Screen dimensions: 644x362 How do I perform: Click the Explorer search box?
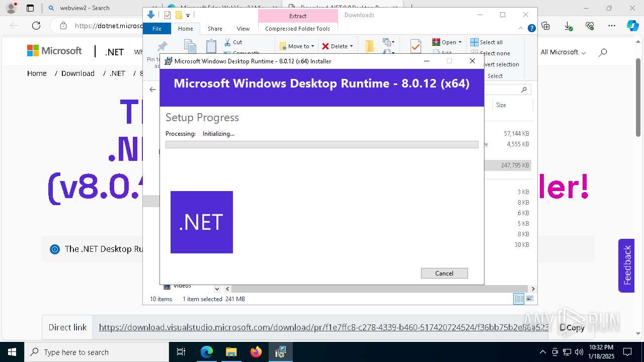508,89
